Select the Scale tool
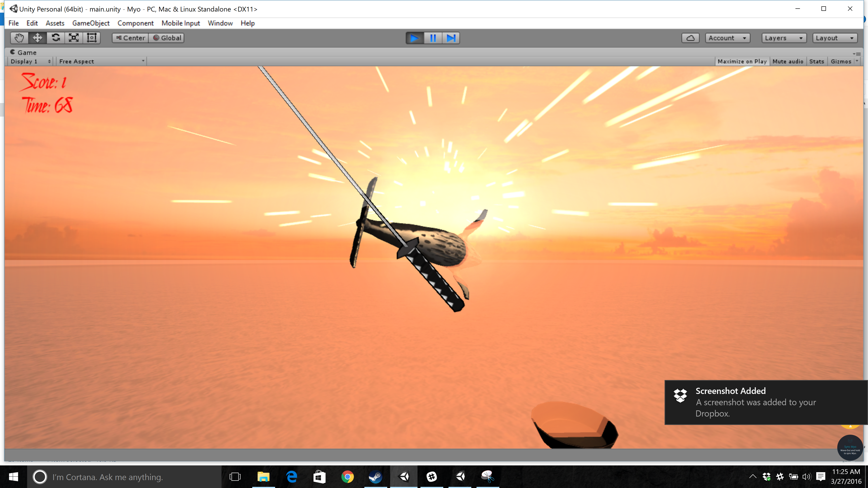This screenshot has height=488, width=868. click(x=74, y=38)
